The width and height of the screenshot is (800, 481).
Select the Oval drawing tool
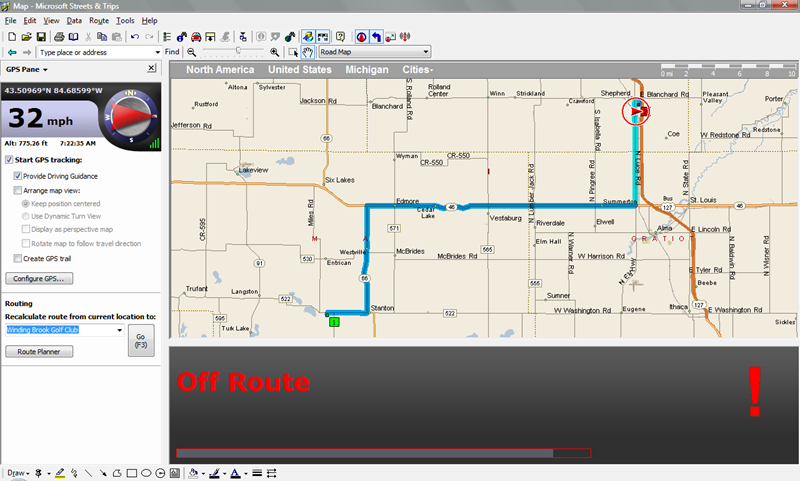(x=146, y=473)
